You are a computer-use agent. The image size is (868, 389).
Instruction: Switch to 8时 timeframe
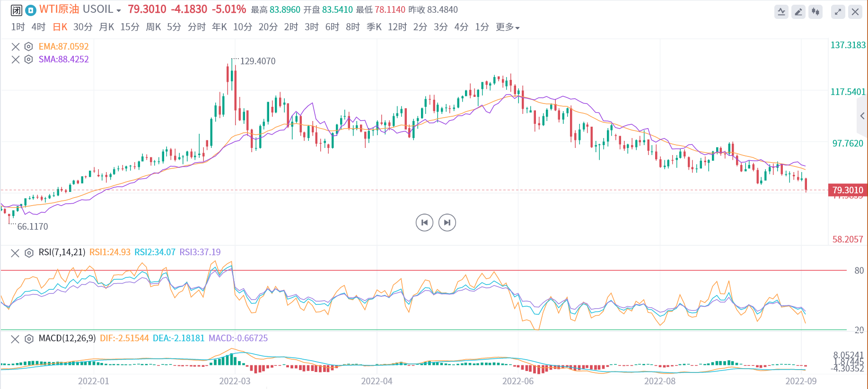(353, 27)
